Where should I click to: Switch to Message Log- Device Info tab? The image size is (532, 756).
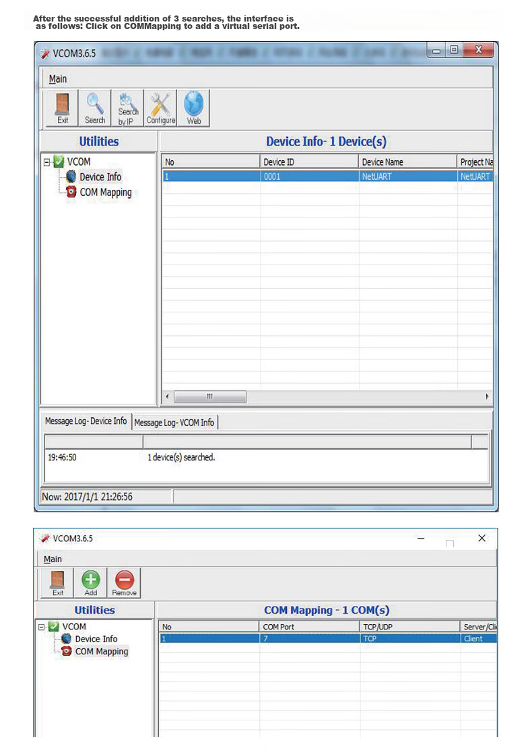(x=86, y=421)
